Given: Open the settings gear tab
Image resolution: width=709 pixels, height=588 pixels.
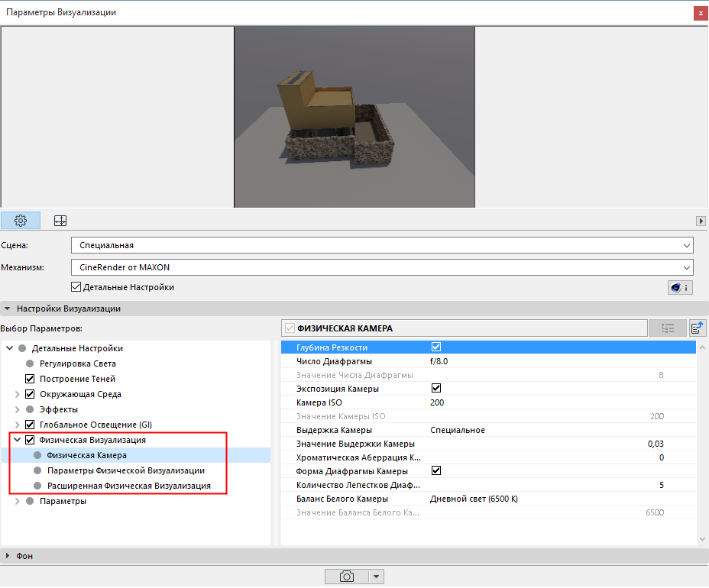Looking at the screenshot, I should (x=21, y=221).
